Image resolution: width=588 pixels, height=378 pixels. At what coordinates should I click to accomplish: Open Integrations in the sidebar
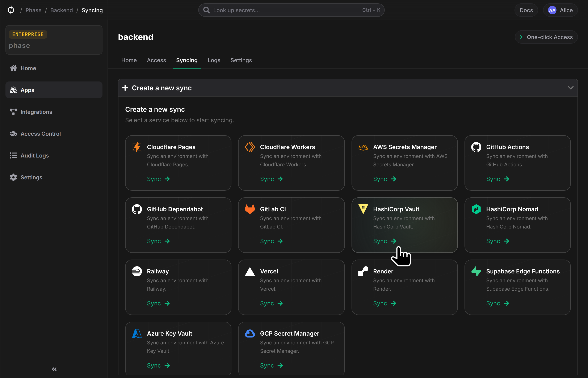[54, 112]
